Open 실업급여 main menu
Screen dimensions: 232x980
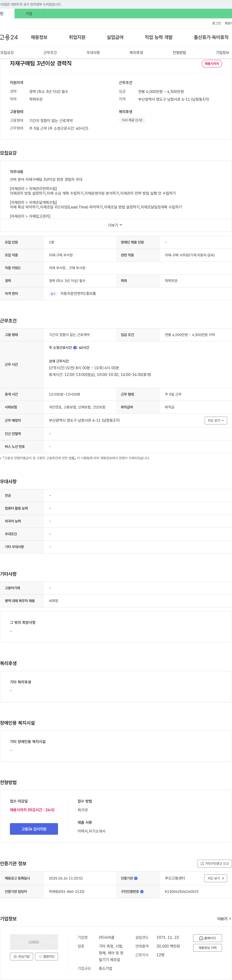point(115,37)
